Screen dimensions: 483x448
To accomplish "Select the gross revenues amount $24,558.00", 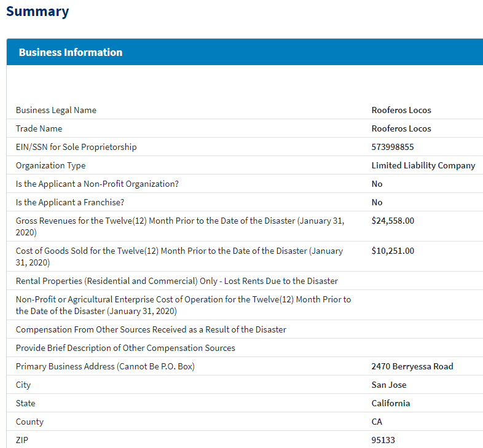I will click(x=393, y=221).
